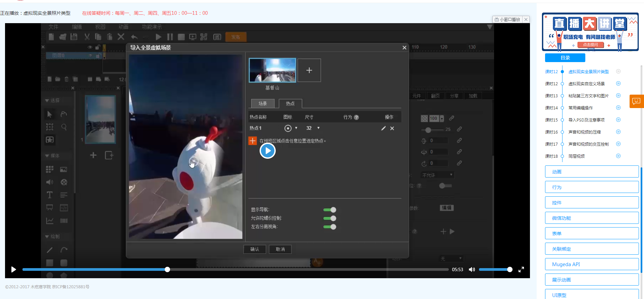Toggle the lock icon for layer 图层0

(98, 56)
